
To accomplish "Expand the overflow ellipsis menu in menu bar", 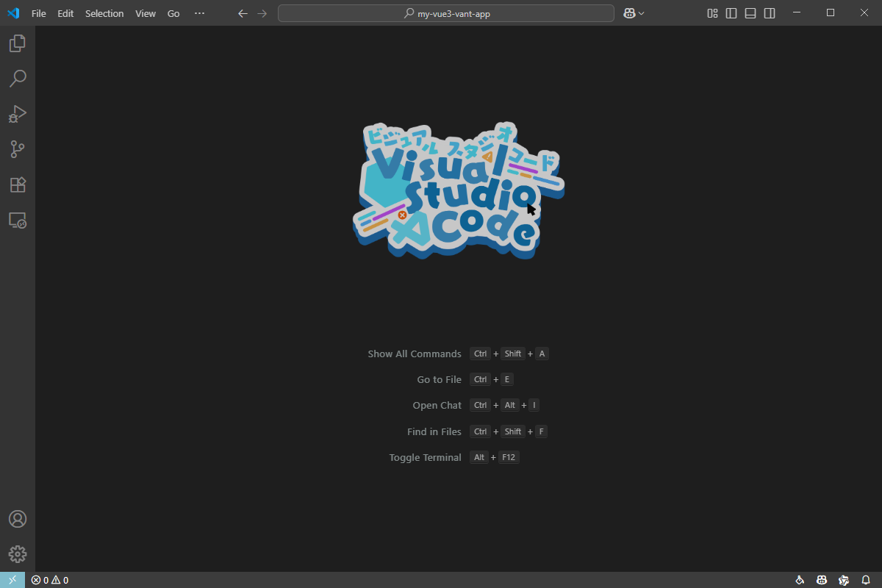I will 200,13.
